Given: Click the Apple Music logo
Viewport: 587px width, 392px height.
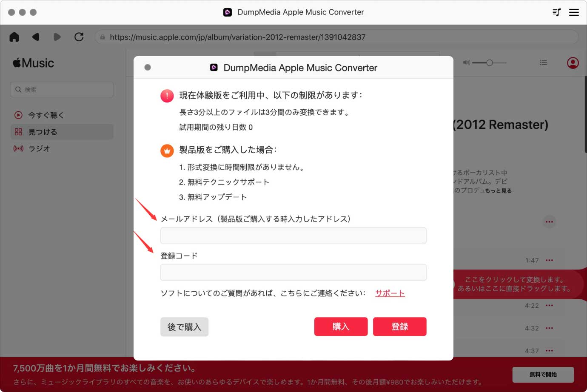Looking at the screenshot, I should click(x=34, y=63).
